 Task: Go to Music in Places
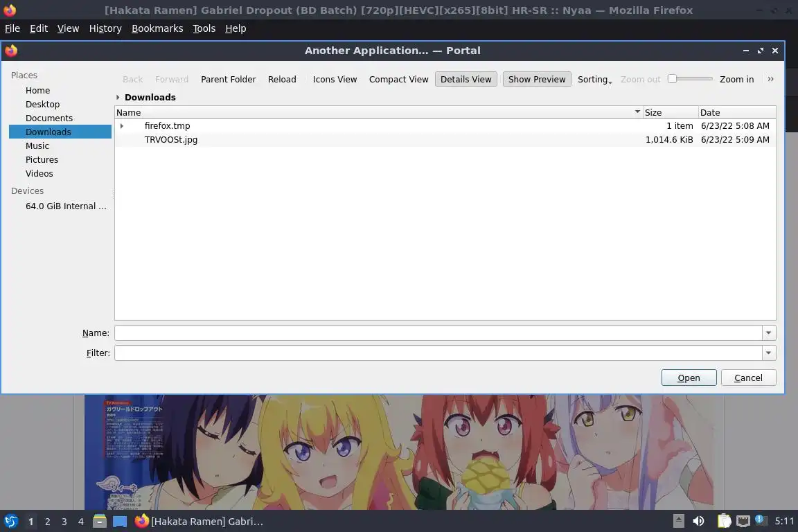click(x=37, y=146)
